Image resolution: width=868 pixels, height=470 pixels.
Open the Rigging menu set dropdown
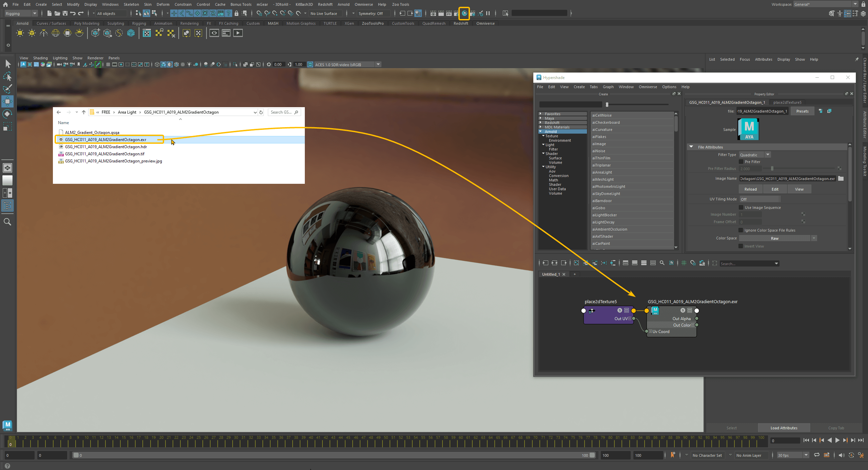coord(21,14)
